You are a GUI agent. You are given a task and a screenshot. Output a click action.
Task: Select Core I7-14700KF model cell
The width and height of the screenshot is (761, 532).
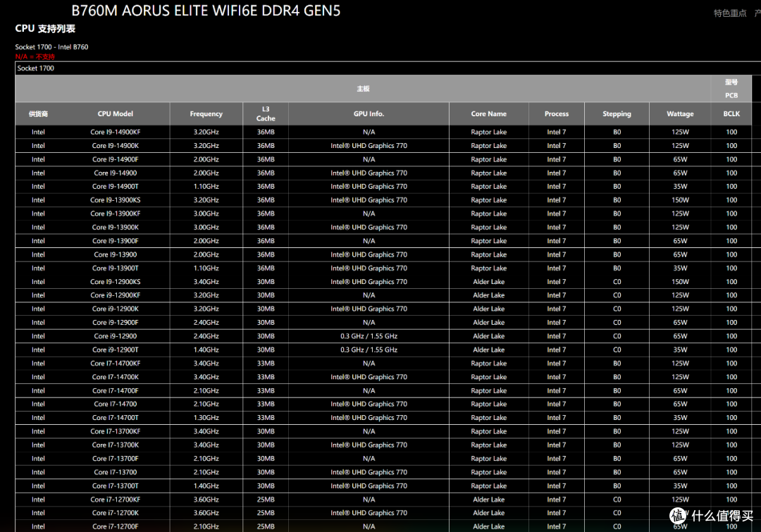point(115,363)
